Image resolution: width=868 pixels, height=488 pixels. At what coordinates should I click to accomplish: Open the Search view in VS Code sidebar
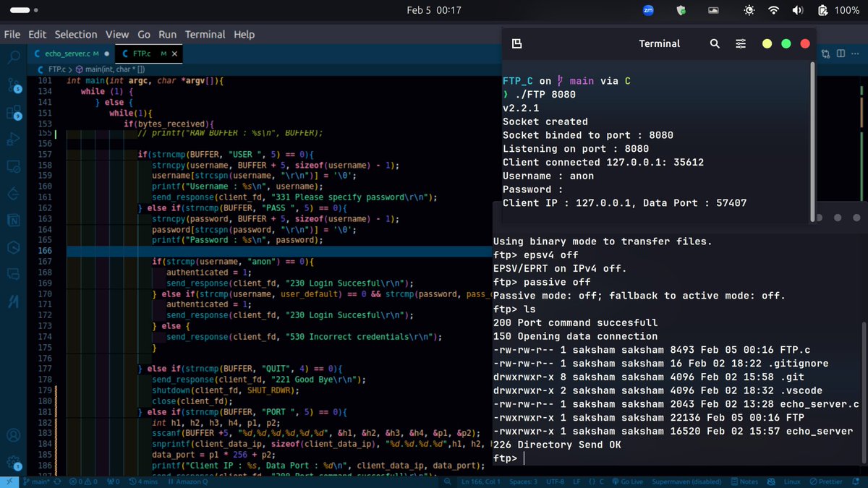tap(13, 56)
